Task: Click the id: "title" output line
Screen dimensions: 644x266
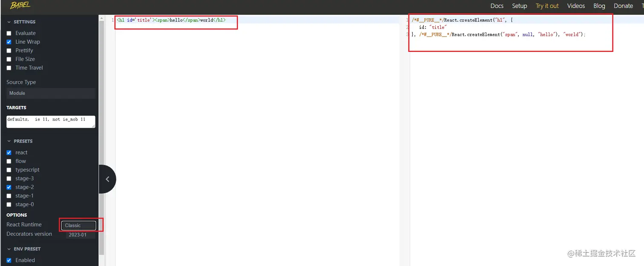Action: 433,27
